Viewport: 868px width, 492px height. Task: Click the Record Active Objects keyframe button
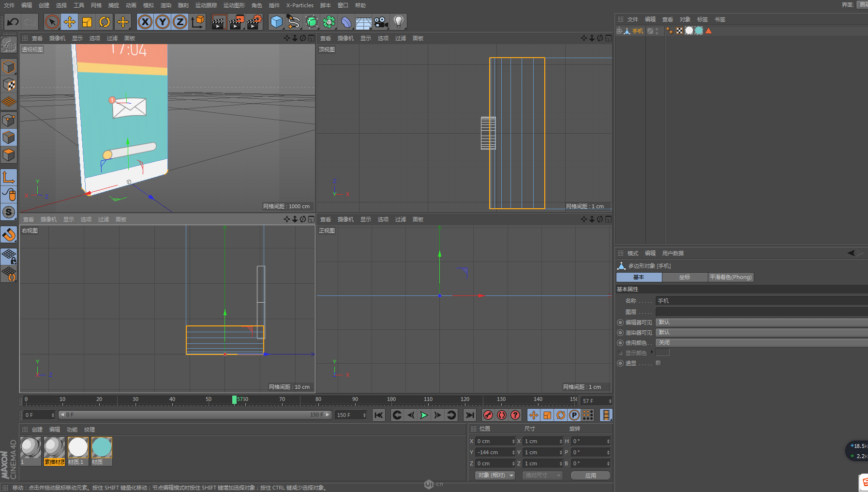[488, 415]
